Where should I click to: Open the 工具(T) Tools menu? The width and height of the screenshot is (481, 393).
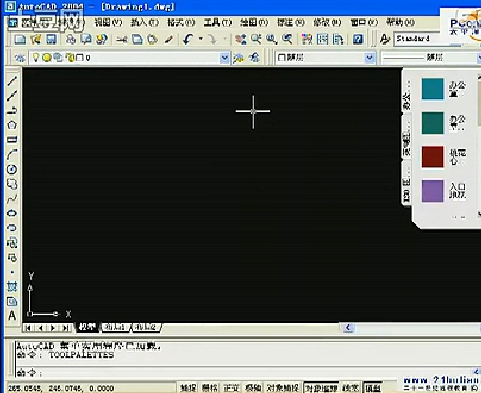pyautogui.click(x=218, y=23)
